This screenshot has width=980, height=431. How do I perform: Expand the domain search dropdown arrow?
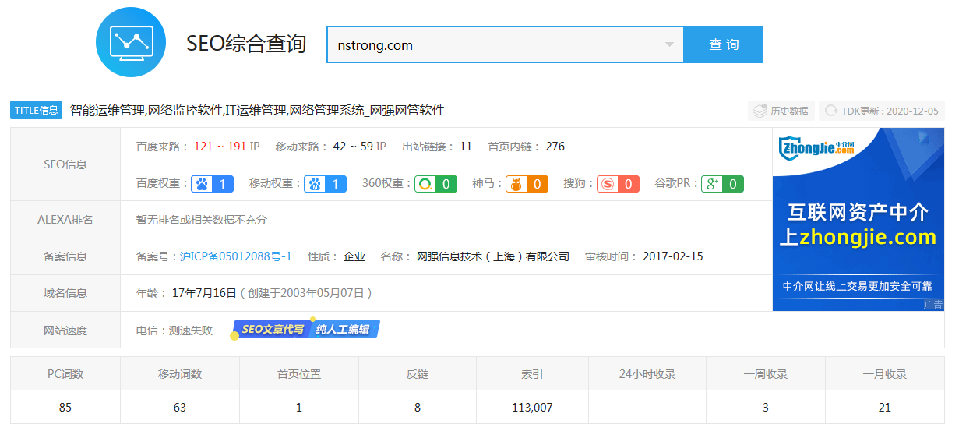pyautogui.click(x=668, y=44)
